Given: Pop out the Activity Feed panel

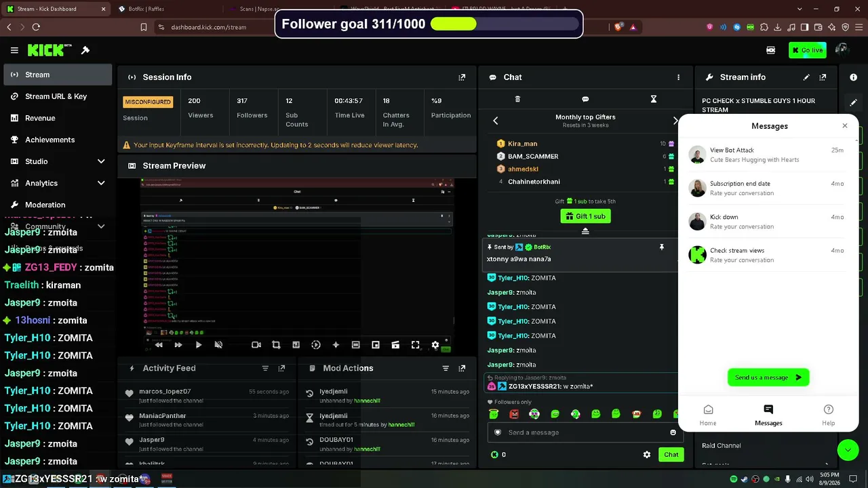Looking at the screenshot, I should tap(281, 368).
